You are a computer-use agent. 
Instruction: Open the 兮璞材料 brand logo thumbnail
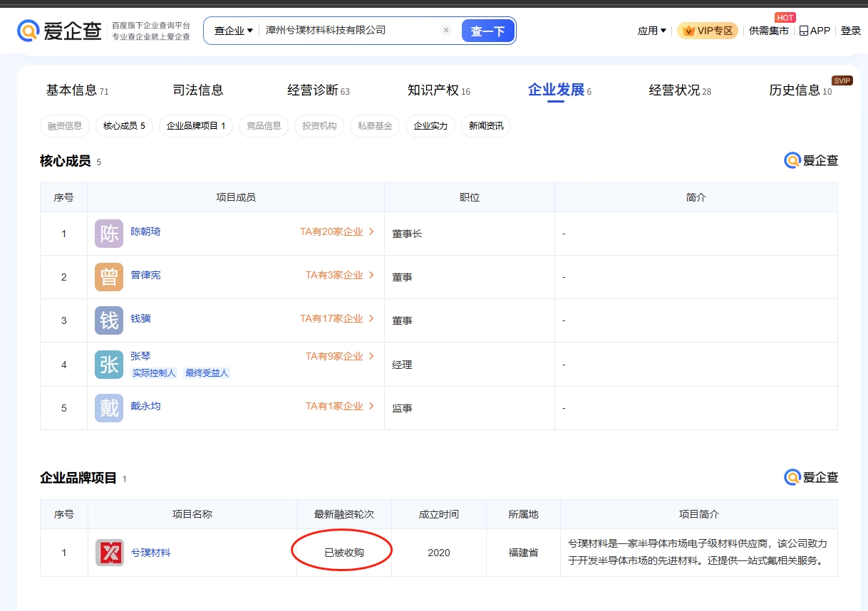coord(110,553)
